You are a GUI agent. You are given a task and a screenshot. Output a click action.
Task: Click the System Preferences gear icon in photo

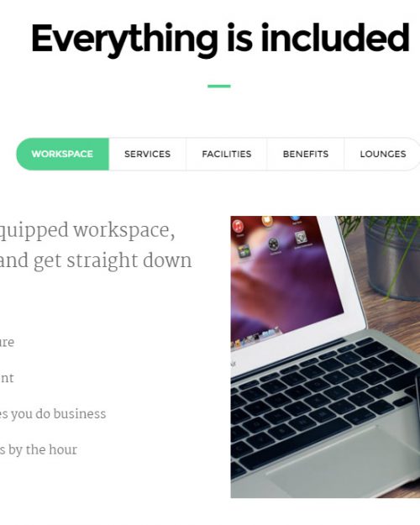click(x=301, y=238)
